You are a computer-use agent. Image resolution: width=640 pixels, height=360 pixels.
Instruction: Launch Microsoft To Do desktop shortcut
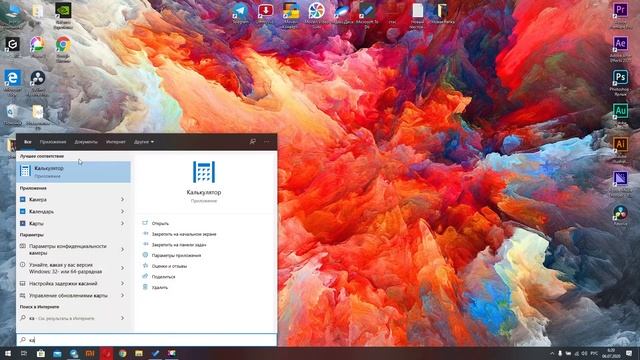pyautogui.click(x=367, y=11)
